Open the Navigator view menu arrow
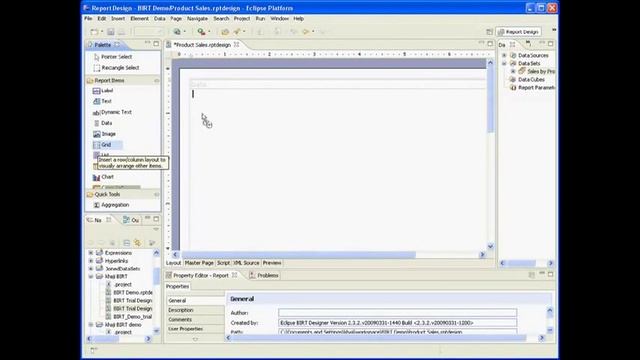 pos(156,229)
